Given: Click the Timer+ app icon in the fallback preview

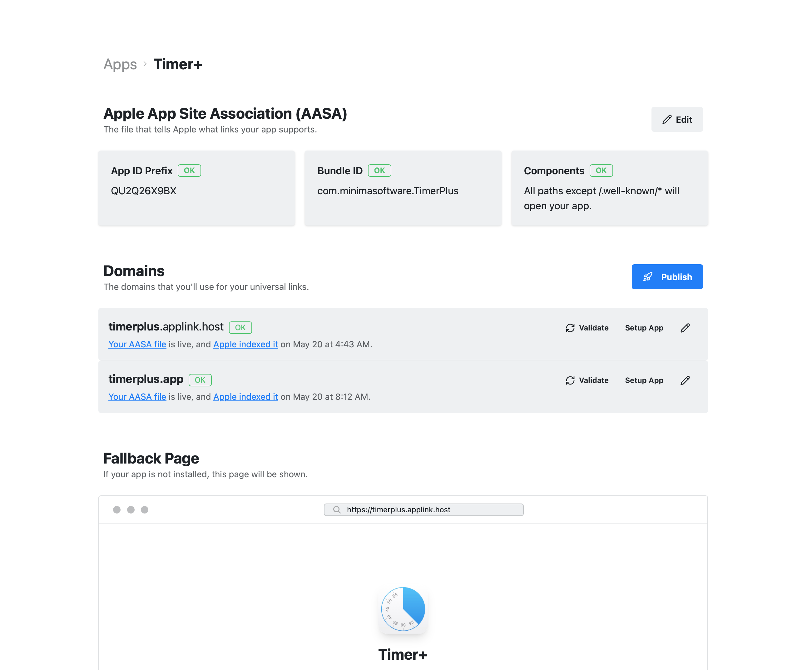Looking at the screenshot, I should pos(403,610).
